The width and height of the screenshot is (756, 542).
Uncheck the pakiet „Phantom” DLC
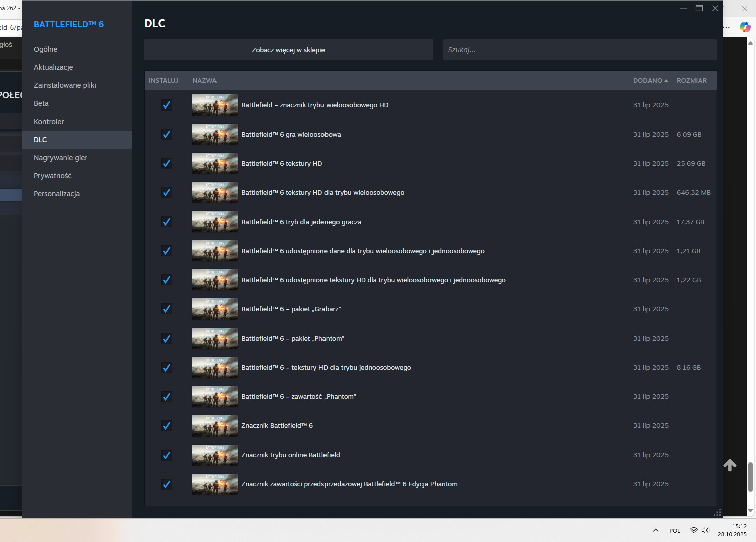[167, 338]
